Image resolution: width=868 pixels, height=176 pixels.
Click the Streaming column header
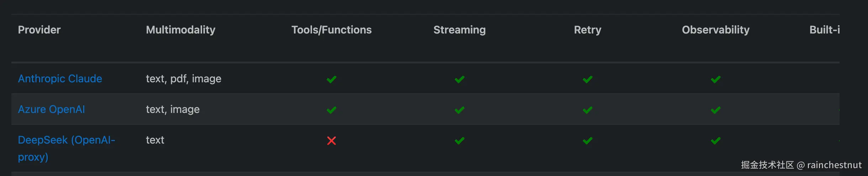[459, 30]
